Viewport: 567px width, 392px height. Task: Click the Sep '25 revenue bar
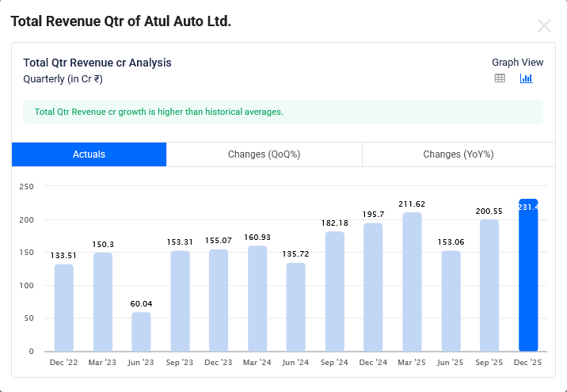tap(489, 285)
